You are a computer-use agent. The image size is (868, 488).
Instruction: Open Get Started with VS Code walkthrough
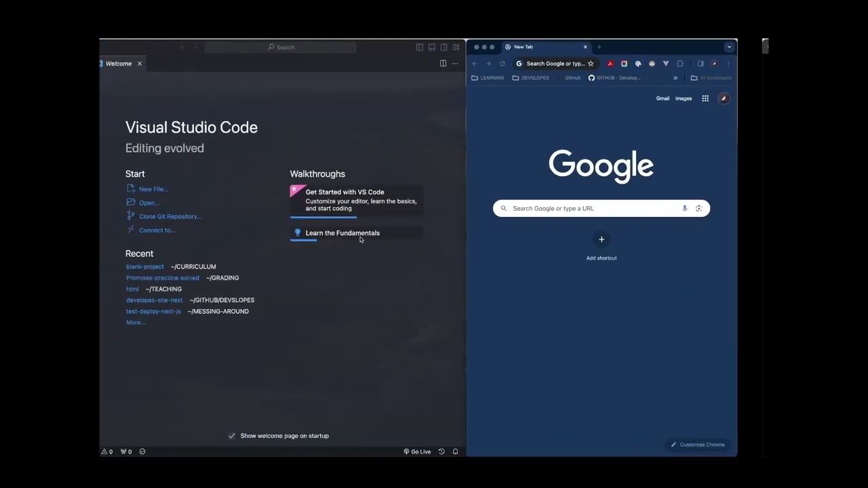click(357, 201)
